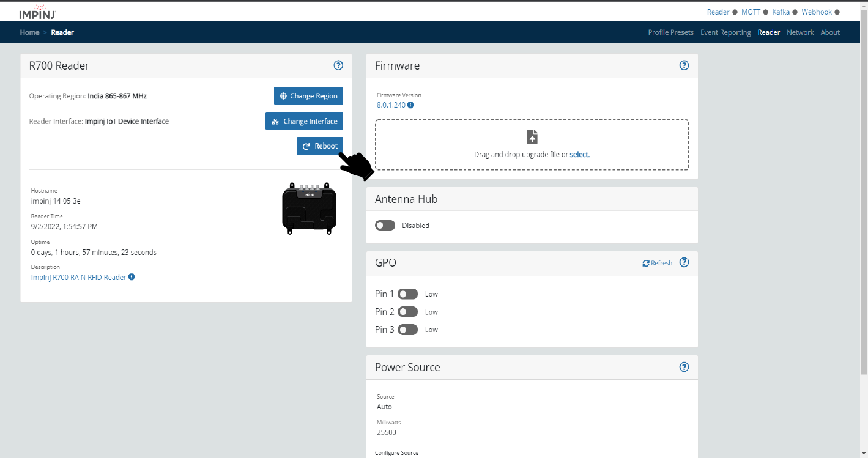Click help icon in GPO panel
Image resolution: width=868 pixels, height=458 pixels.
click(x=684, y=262)
